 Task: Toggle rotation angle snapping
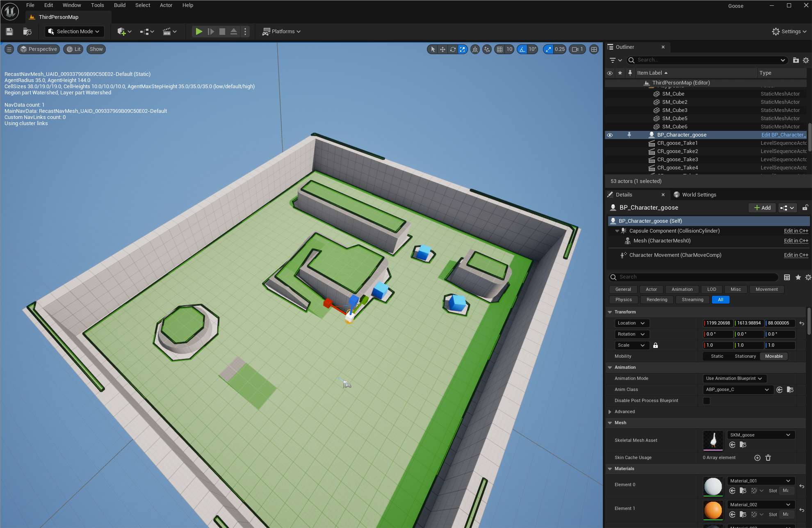[522, 49]
